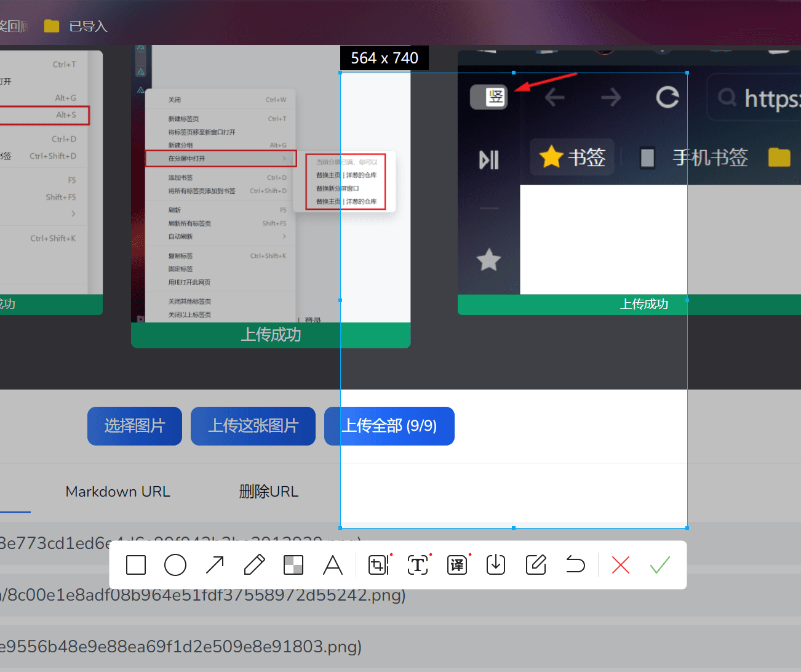801x672 pixels.
Task: Click the 上传全部 (9/9) button
Action: click(x=389, y=426)
